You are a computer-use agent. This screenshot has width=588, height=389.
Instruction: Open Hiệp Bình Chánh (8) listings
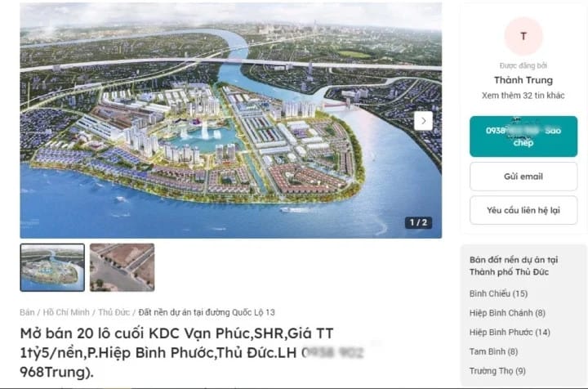(x=507, y=313)
